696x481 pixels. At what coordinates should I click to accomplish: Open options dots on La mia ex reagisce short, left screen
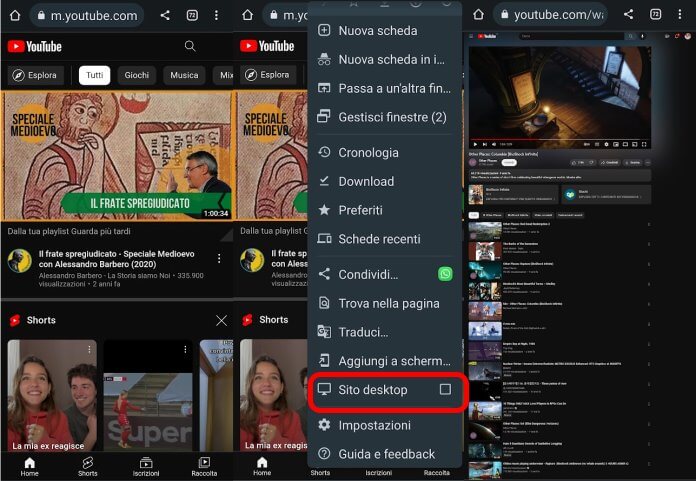89,350
